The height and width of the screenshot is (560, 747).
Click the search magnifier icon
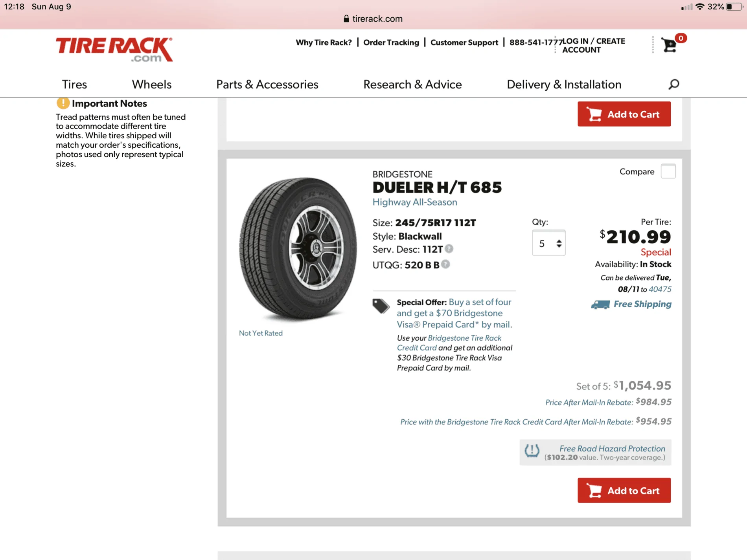[673, 84]
